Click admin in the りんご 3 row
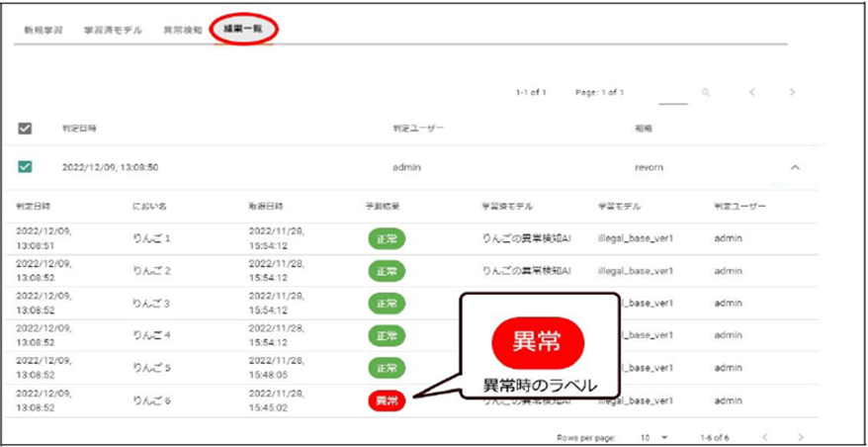The width and height of the screenshot is (868, 447). click(728, 304)
